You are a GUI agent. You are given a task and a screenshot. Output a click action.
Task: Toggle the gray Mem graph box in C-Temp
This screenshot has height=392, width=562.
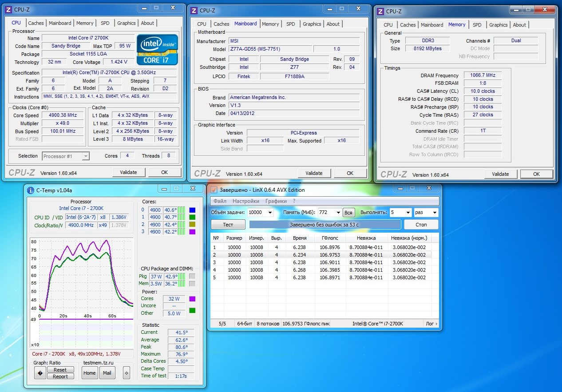click(x=192, y=284)
